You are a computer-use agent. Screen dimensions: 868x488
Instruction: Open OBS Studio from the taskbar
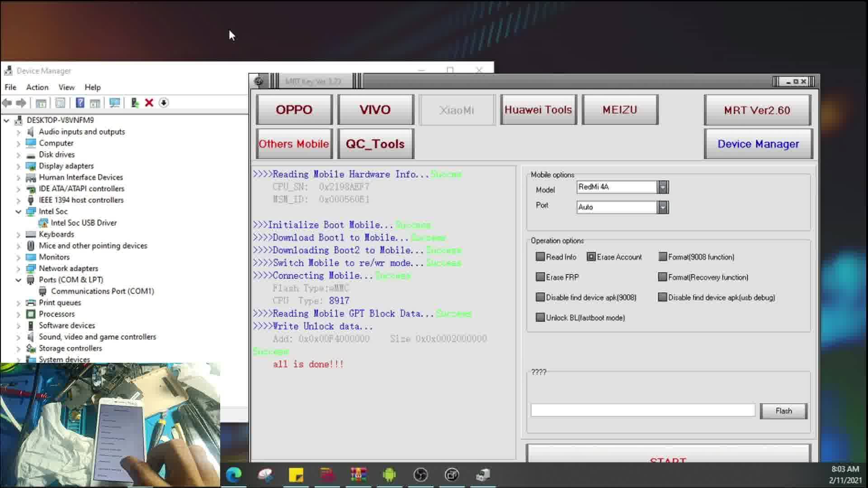420,474
